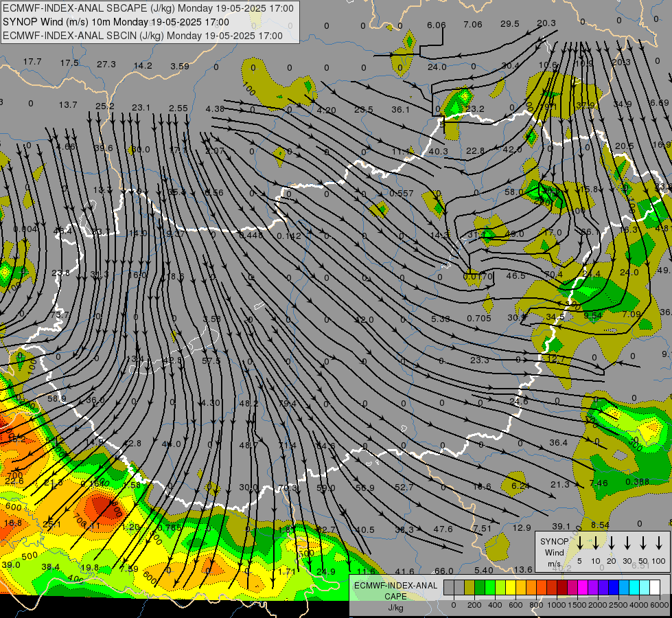Screen dimensions: 672x618
Task: Click the '4000' tick label on CAPE scale
Action: click(639, 605)
